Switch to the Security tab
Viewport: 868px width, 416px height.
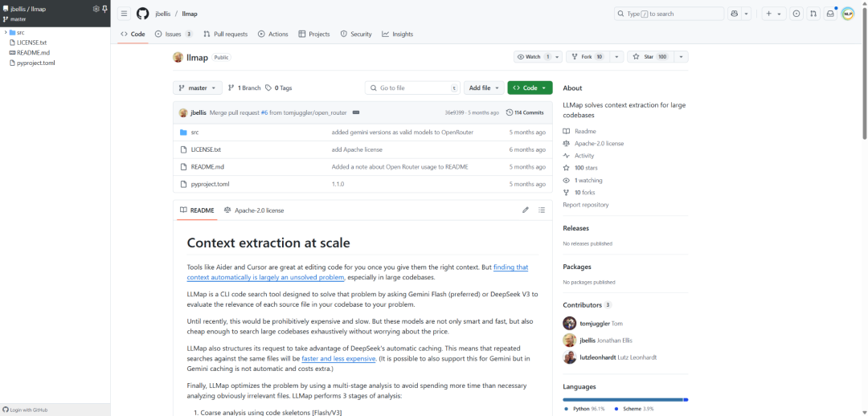(x=356, y=35)
